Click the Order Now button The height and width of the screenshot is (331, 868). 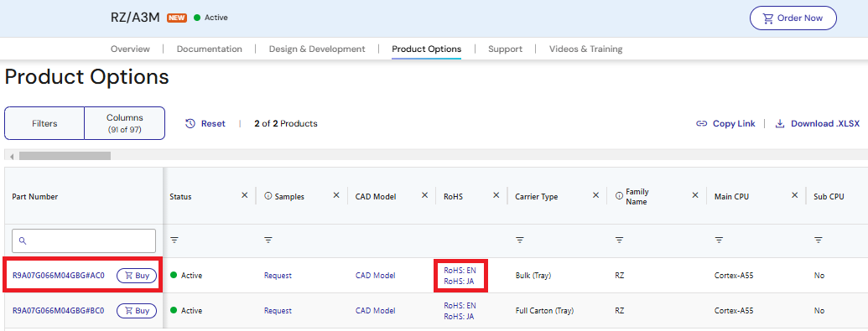click(x=793, y=18)
